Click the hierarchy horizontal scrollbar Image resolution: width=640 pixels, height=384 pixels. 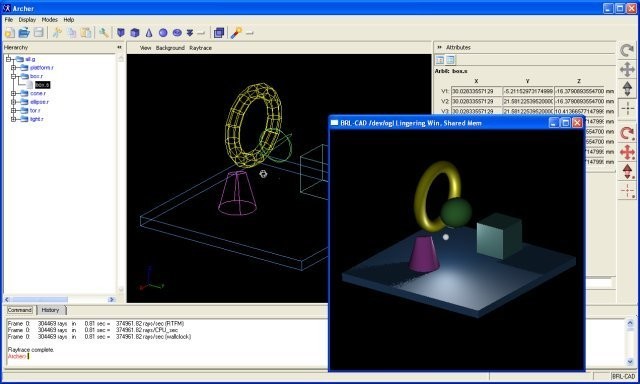60,300
